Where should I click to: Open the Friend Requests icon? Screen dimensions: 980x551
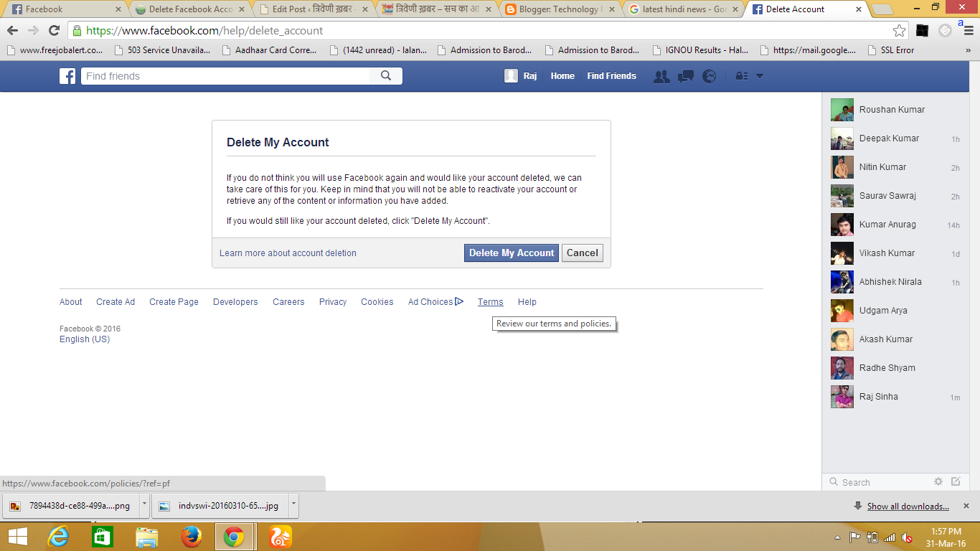(661, 76)
